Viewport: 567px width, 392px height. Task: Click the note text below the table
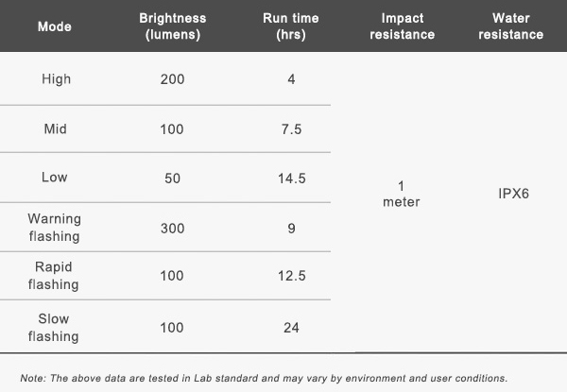(264, 378)
